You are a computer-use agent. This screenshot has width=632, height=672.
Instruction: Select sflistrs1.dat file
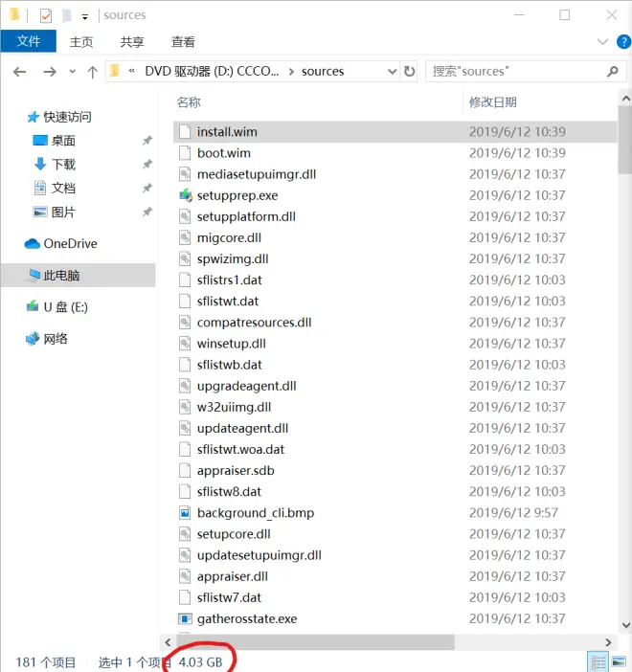[229, 280]
